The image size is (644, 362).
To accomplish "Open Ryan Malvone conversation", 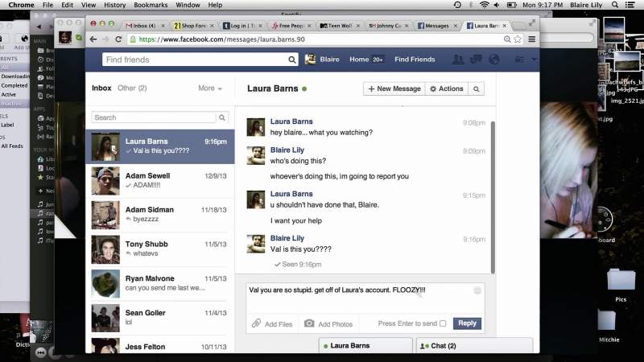I will click(160, 283).
